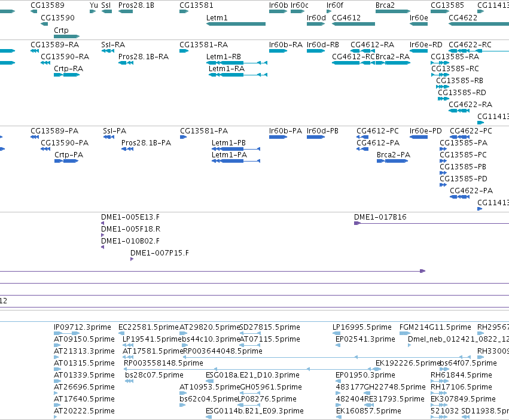Select the Ir60d gene label
Screen dimensions: 509x420
(316, 17)
